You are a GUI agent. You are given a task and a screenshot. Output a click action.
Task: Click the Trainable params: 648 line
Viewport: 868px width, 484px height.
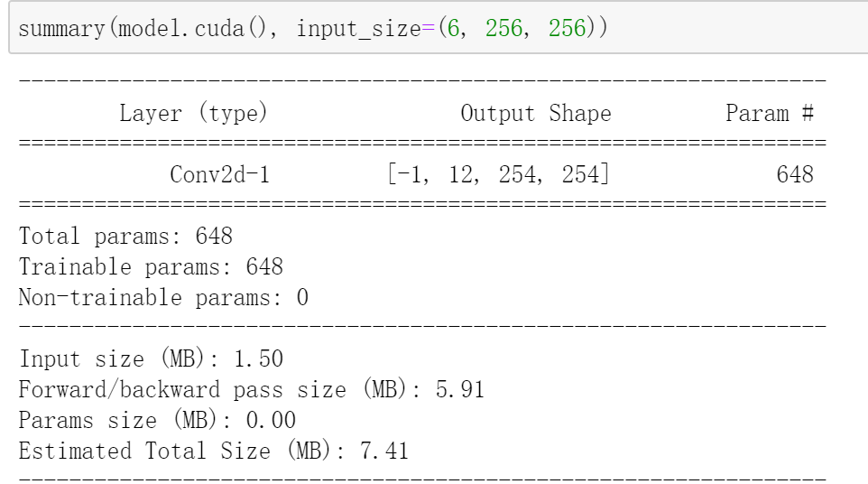coord(151,267)
